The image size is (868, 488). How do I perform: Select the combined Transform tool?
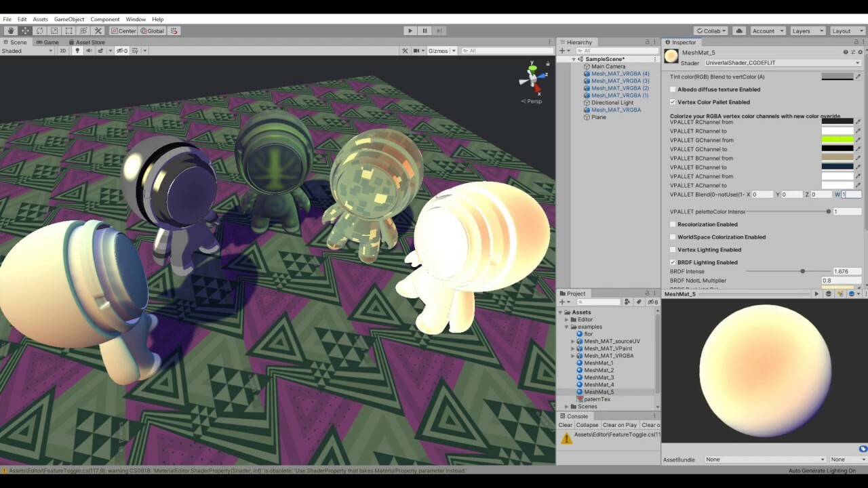point(83,30)
